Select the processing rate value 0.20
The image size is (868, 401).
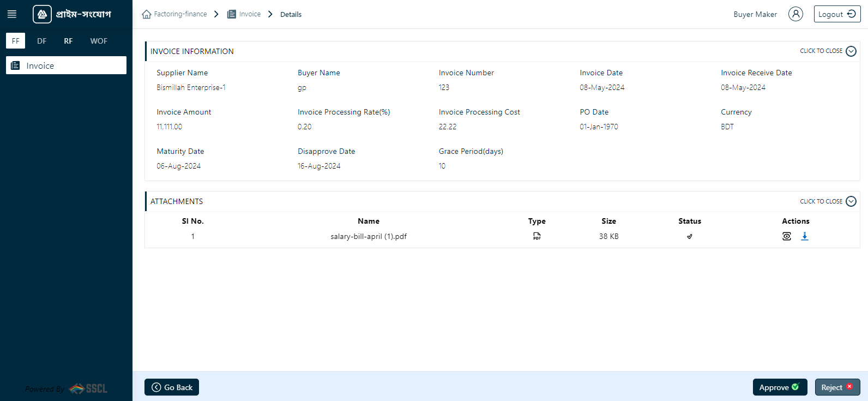pos(305,127)
